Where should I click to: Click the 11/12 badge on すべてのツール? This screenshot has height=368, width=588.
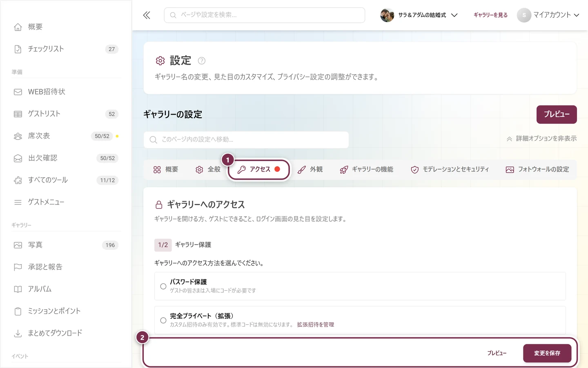click(x=107, y=180)
